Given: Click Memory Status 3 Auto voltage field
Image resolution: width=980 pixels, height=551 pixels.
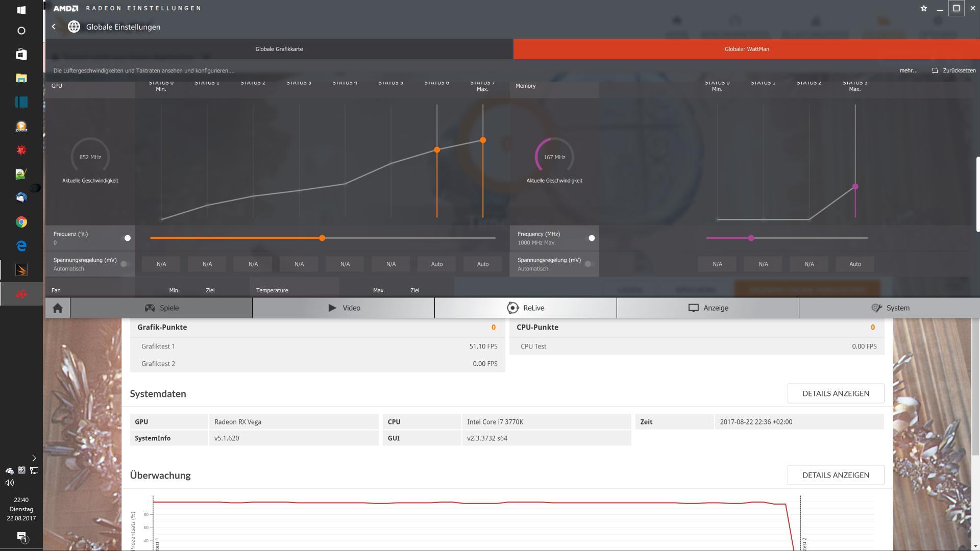Looking at the screenshot, I should click(x=855, y=264).
